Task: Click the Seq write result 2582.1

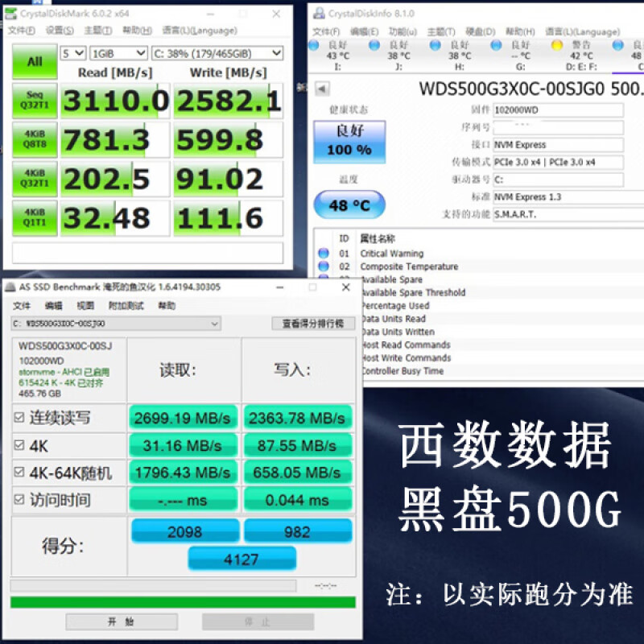Action: 229,101
